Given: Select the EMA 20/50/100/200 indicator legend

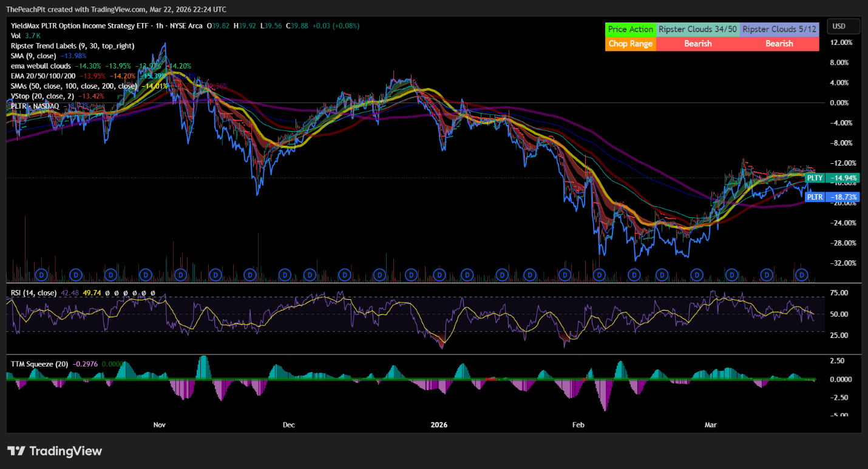Looking at the screenshot, I should tap(44, 76).
